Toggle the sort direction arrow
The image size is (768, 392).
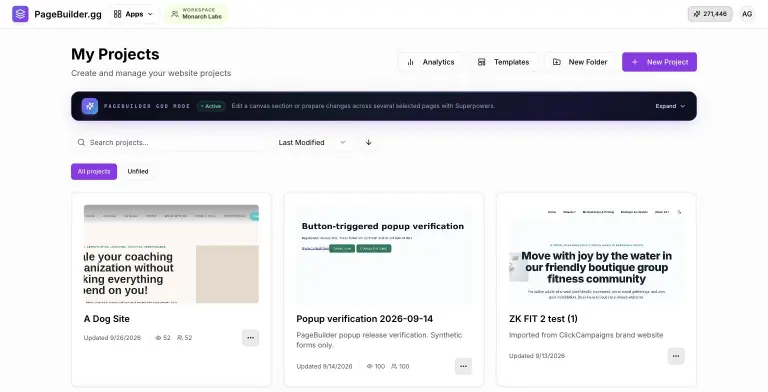point(368,142)
